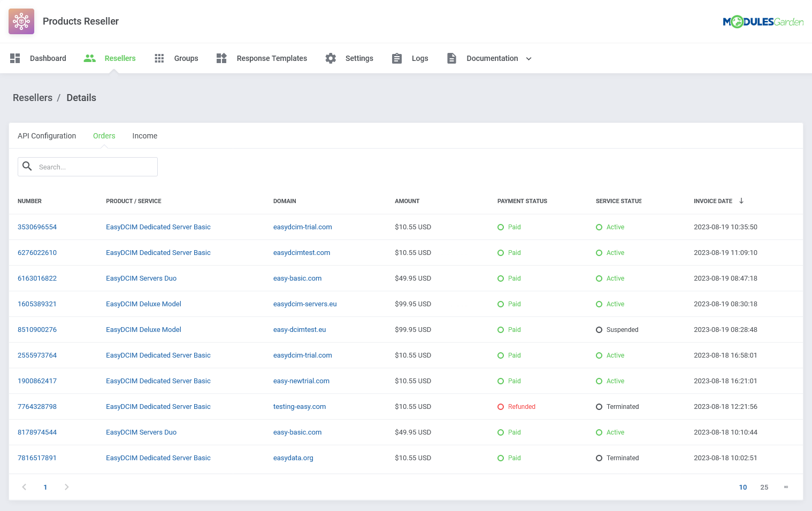This screenshot has width=812, height=511.
Task: Click the Suspended status circle icon
Action: 599,330
